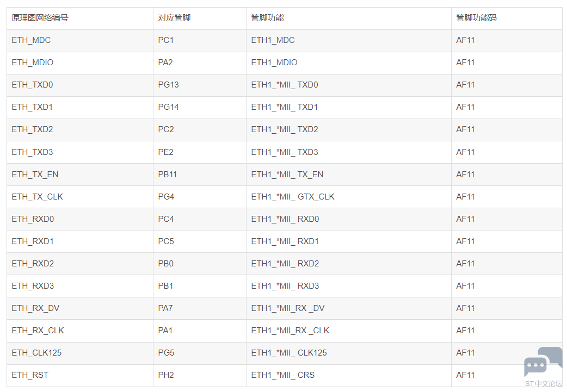Select the PH2 pin cell
The image size is (567, 392).
(x=200, y=375)
